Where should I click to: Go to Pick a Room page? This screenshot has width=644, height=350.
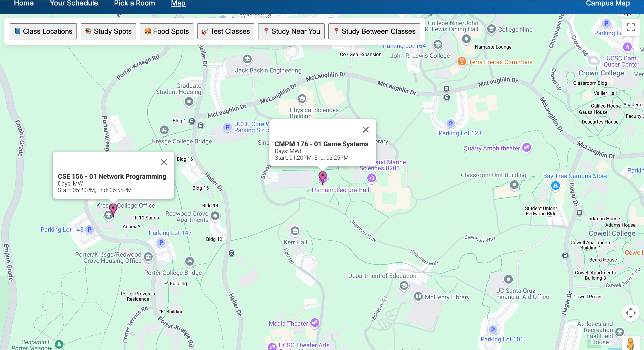134,4
